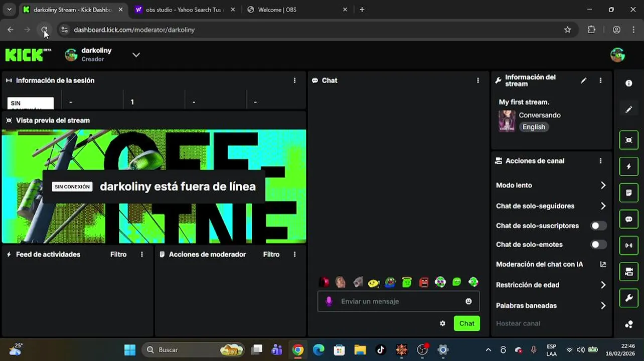This screenshot has width=644, height=361.
Task: Toggle Chat de solo-suscriptores switch
Action: tap(598, 226)
